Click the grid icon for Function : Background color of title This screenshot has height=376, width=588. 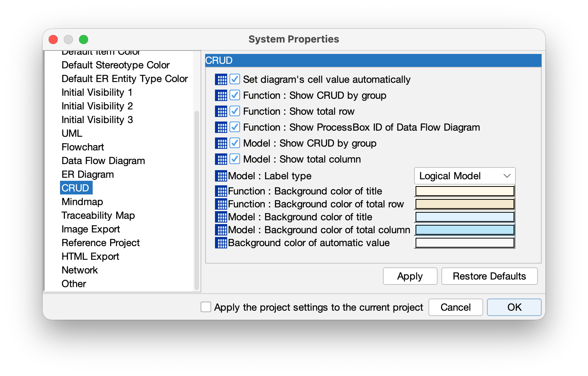click(x=220, y=191)
